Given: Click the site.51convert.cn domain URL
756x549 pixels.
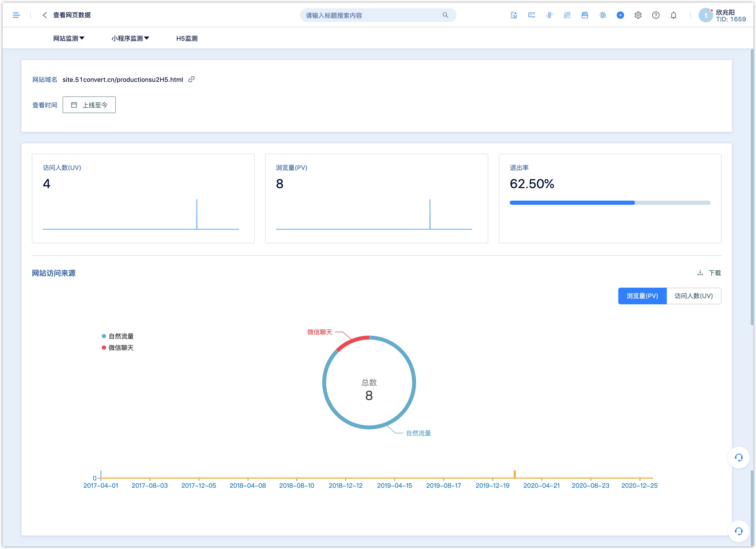Looking at the screenshot, I should click(x=123, y=80).
